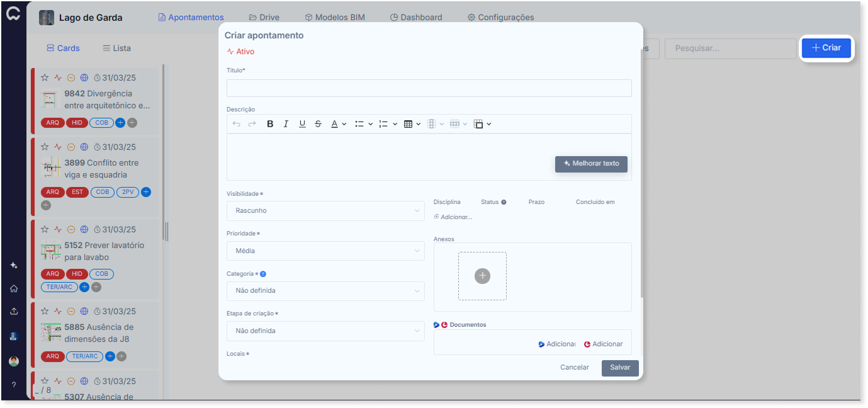The height and width of the screenshot is (408, 868).
Task: Click Melhorar texto button
Action: (x=591, y=164)
